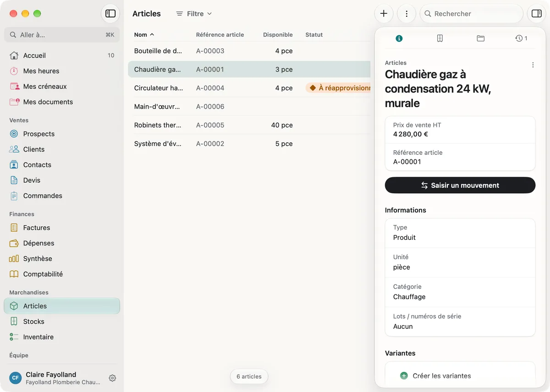The height and width of the screenshot is (392, 550).
Task: Click the Prospects target icon
Action: (x=14, y=134)
